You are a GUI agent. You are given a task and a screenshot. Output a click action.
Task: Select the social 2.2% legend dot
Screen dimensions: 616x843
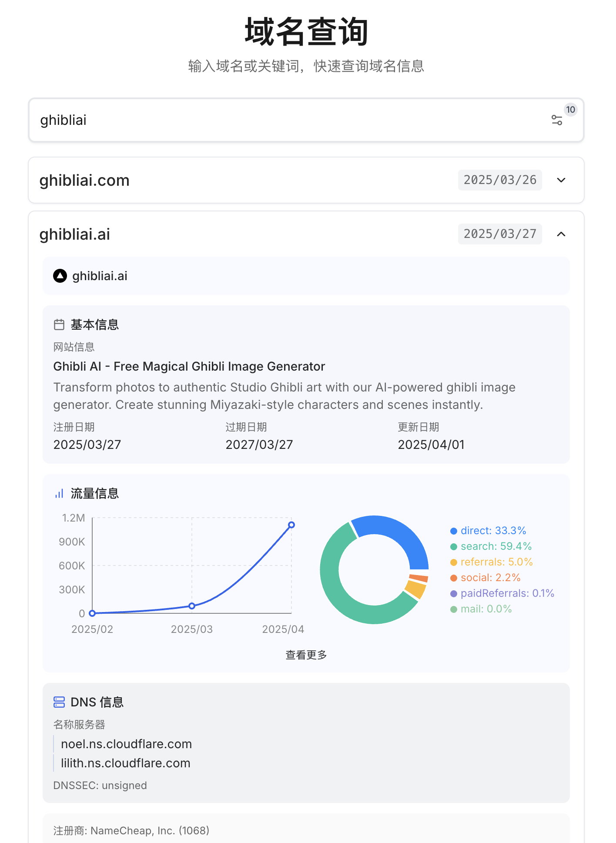tap(454, 578)
